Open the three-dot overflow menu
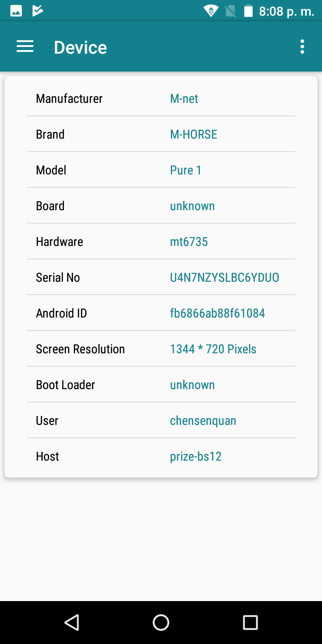 click(302, 47)
